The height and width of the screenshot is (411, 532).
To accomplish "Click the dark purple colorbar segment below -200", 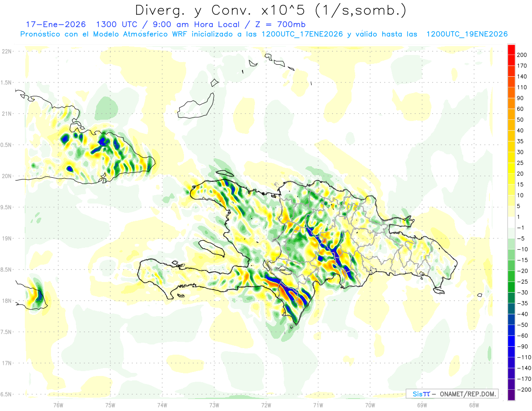I will pyautogui.click(x=511, y=395).
